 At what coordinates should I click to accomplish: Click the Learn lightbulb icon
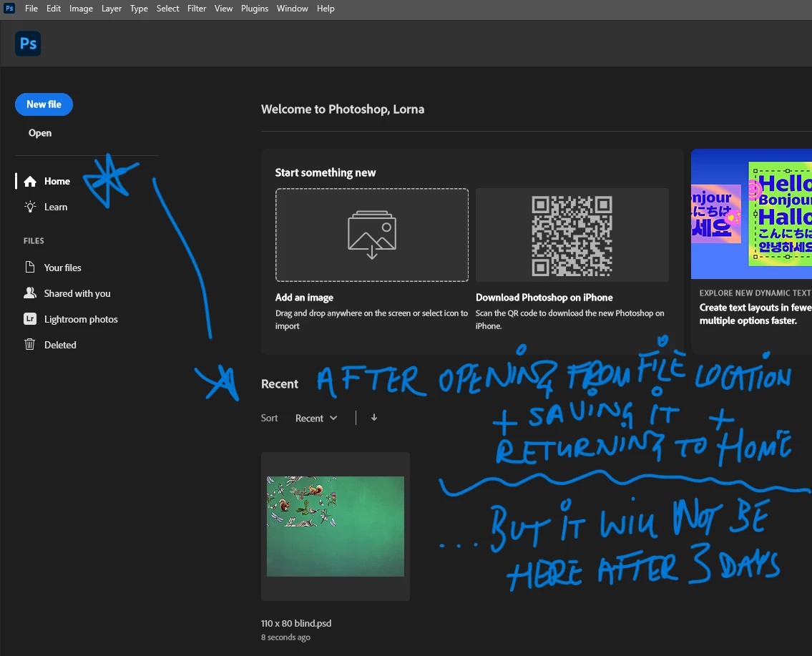pyautogui.click(x=30, y=207)
